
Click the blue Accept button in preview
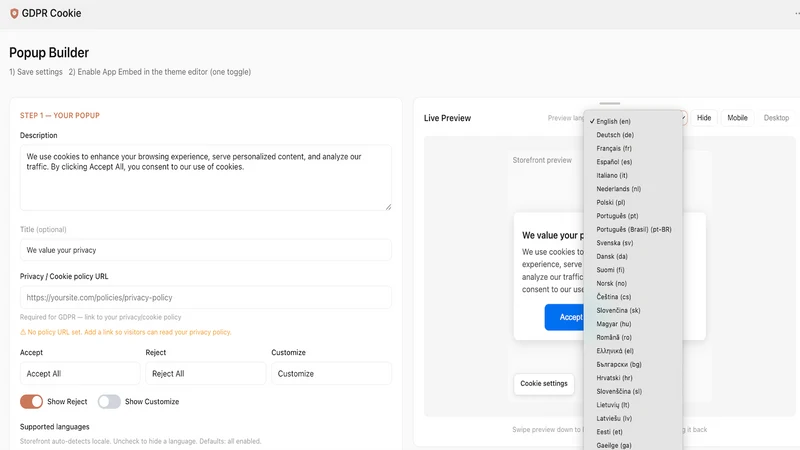(565, 317)
